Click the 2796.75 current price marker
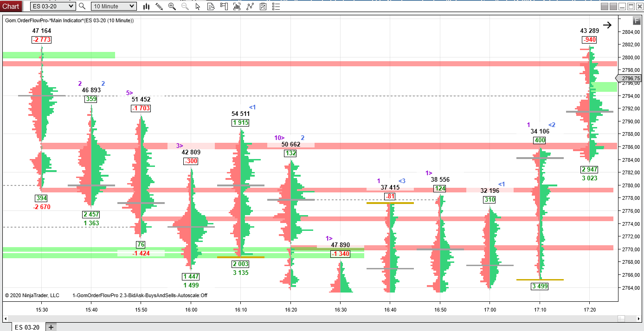 [x=629, y=78]
